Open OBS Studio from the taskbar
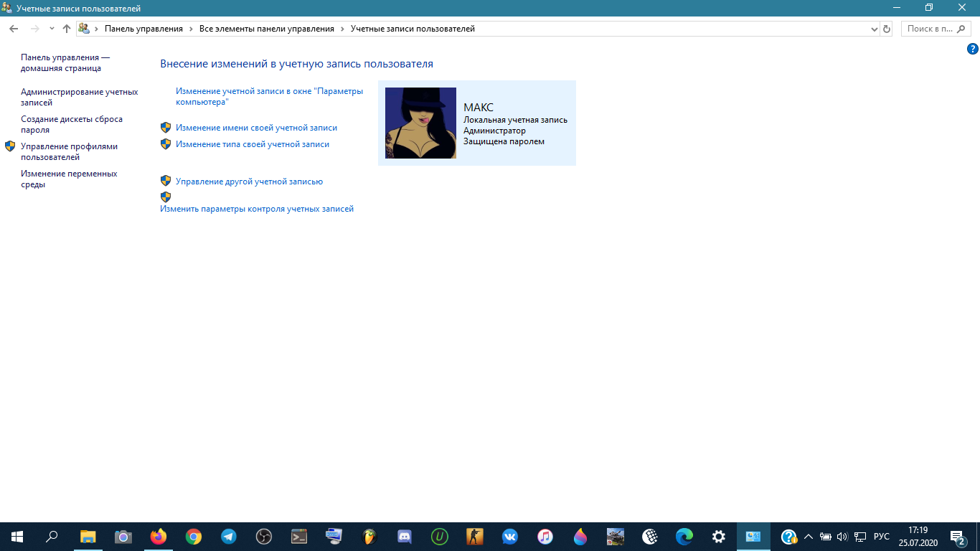This screenshot has height=551, width=980. 264,537
